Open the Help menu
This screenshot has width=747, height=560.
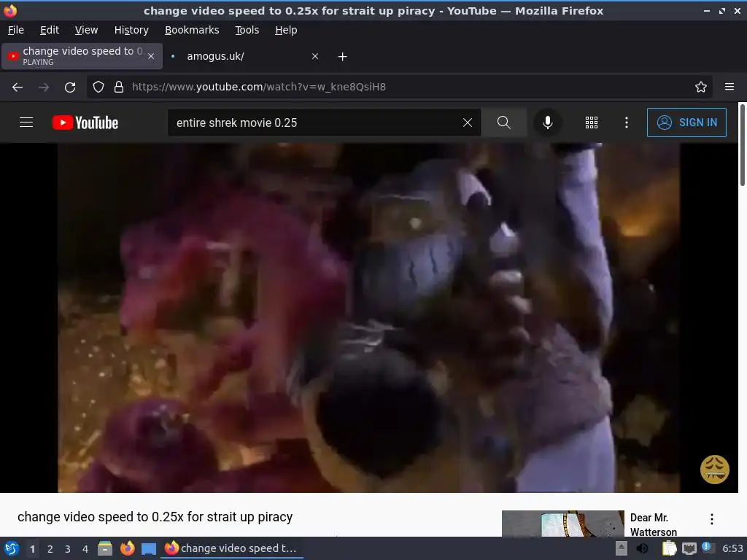click(x=286, y=30)
